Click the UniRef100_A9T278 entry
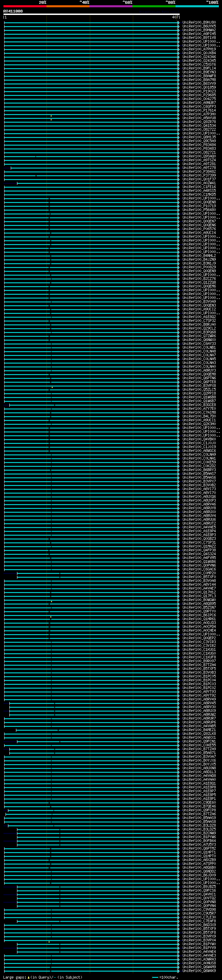The image size is (222, 980). (x=199, y=168)
